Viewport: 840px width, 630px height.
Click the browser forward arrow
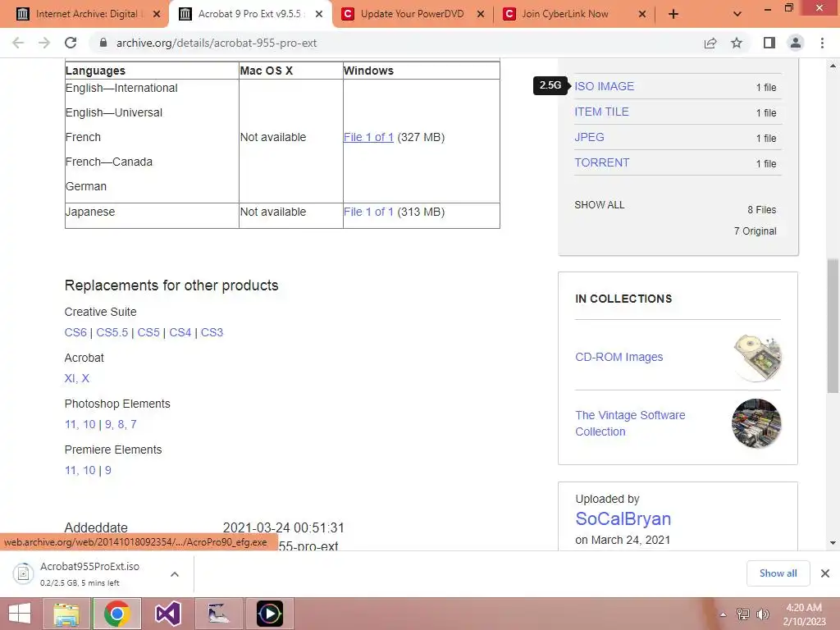(44, 43)
